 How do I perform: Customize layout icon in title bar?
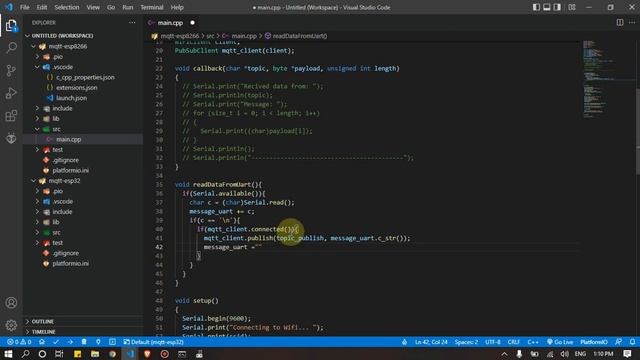point(572,7)
